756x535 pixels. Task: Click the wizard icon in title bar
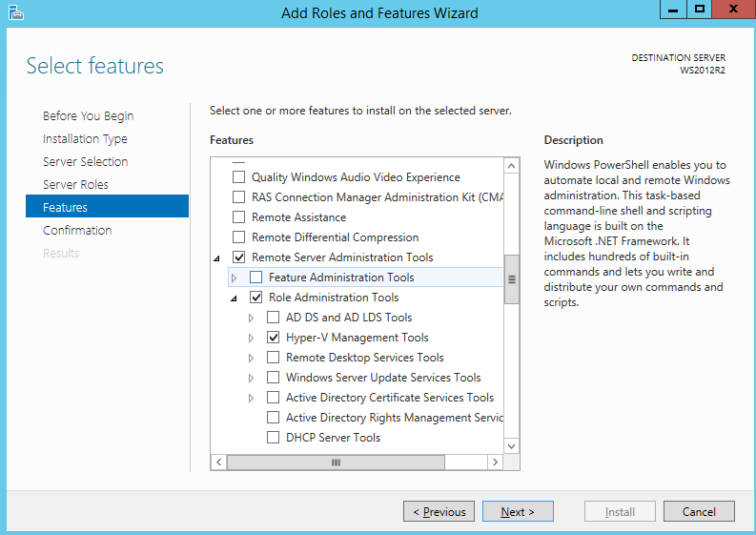pos(16,12)
